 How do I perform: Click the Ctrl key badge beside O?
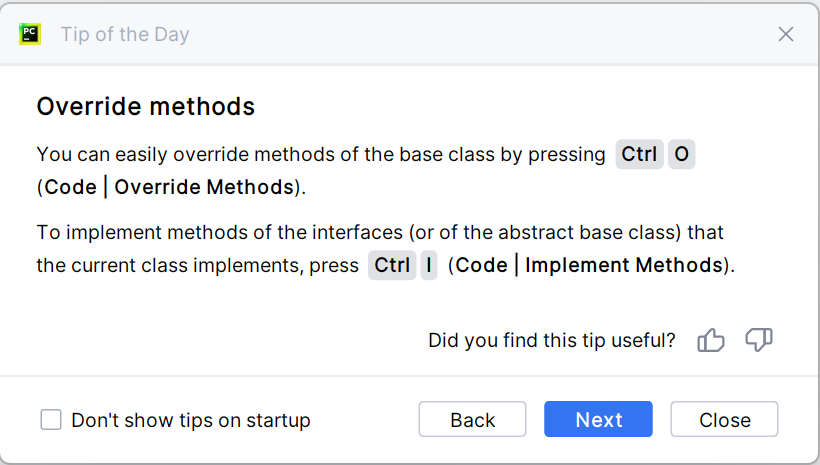click(639, 155)
